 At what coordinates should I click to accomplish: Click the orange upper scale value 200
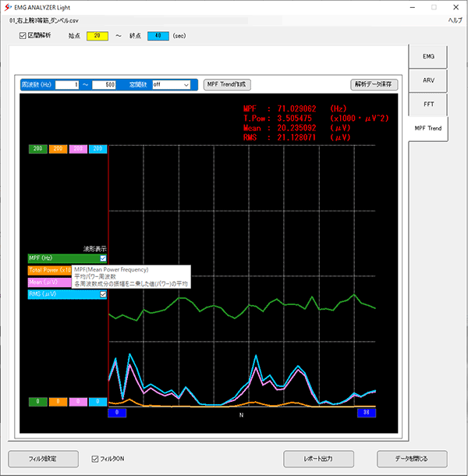(x=58, y=149)
